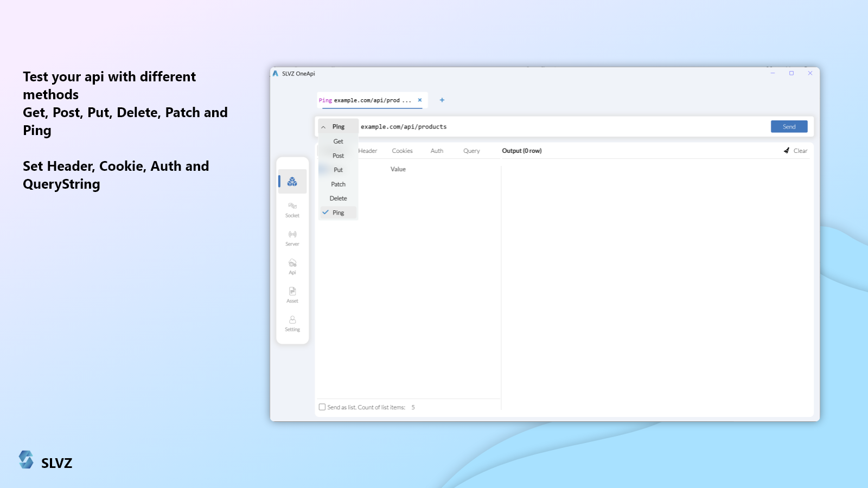868x488 pixels.
Task: Open the Socket sidebar icon
Action: [x=292, y=209]
